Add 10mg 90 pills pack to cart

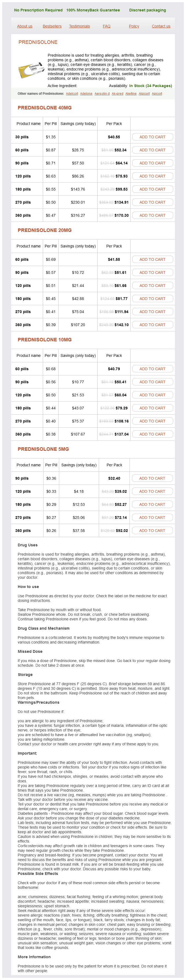152,382
